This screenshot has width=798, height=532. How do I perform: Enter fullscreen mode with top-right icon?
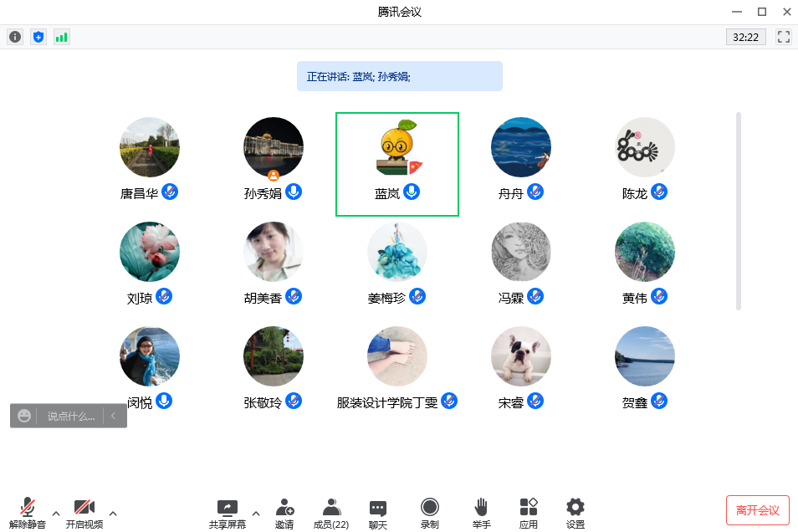784,37
